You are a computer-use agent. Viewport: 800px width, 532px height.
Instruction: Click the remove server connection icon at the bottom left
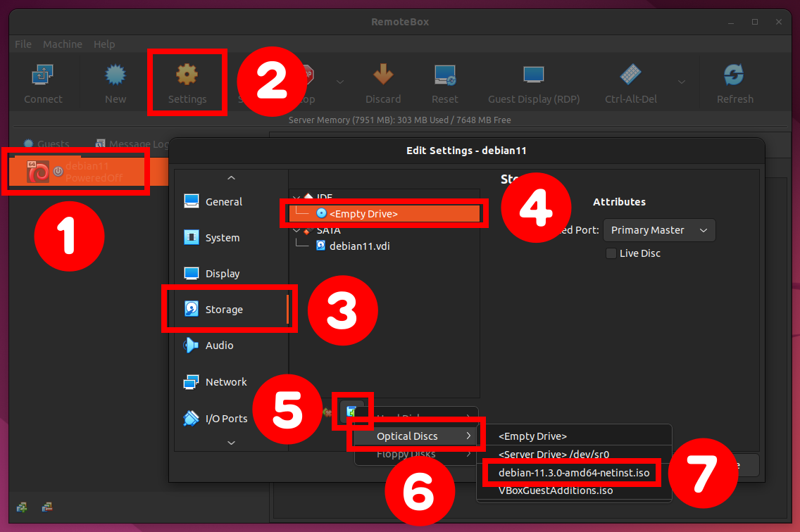coord(47,507)
